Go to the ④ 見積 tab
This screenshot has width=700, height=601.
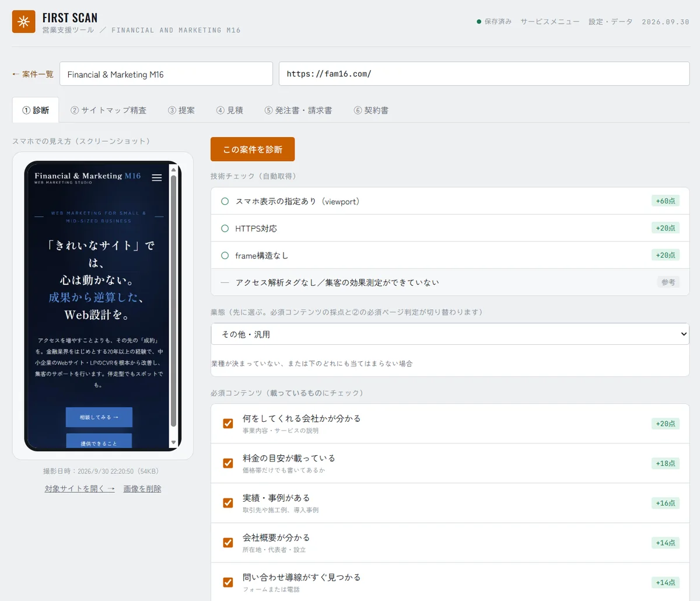(x=230, y=110)
